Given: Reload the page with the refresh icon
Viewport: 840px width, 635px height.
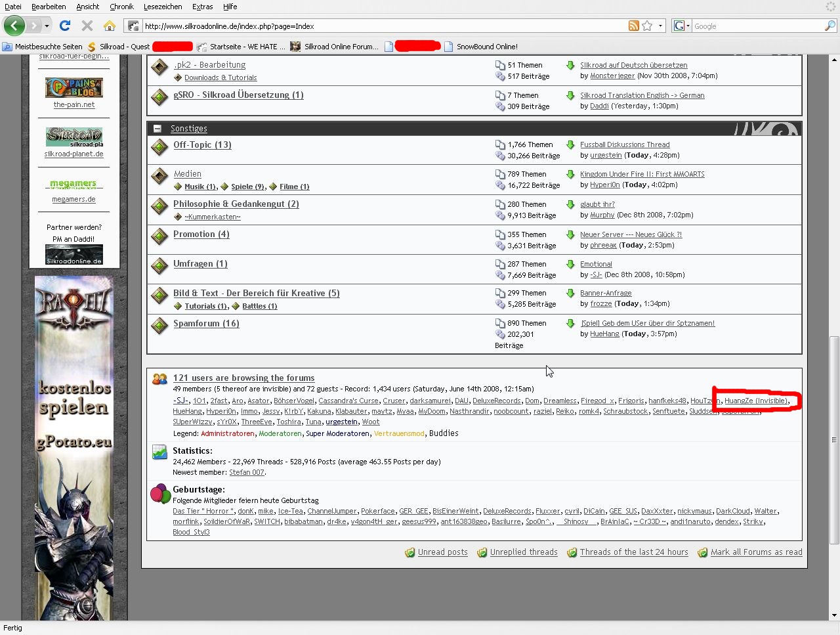Looking at the screenshot, I should click(x=64, y=26).
